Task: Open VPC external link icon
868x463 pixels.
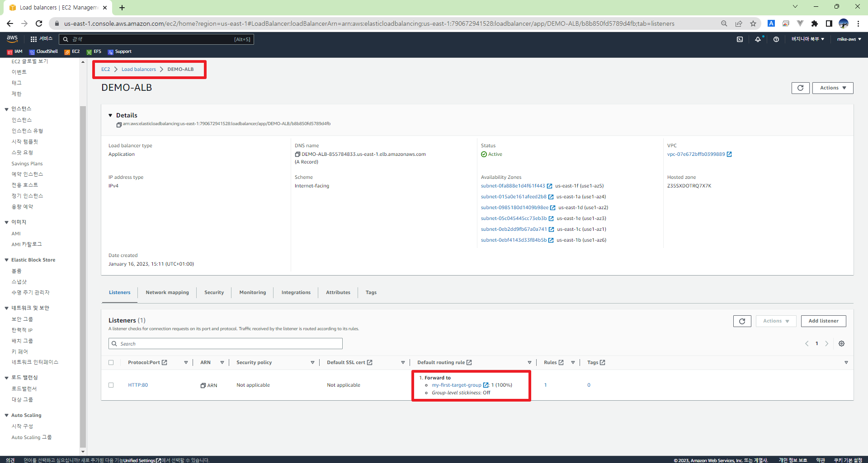Action: coord(729,154)
